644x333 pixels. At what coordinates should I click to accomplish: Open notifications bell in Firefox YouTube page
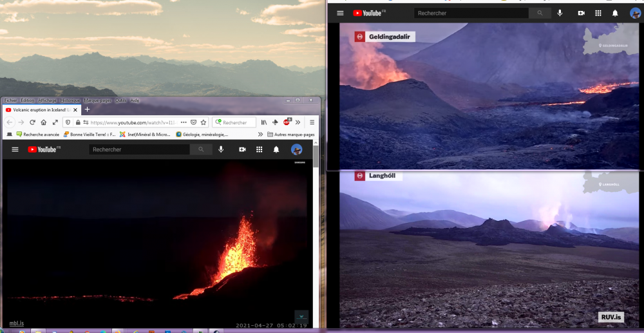point(276,149)
